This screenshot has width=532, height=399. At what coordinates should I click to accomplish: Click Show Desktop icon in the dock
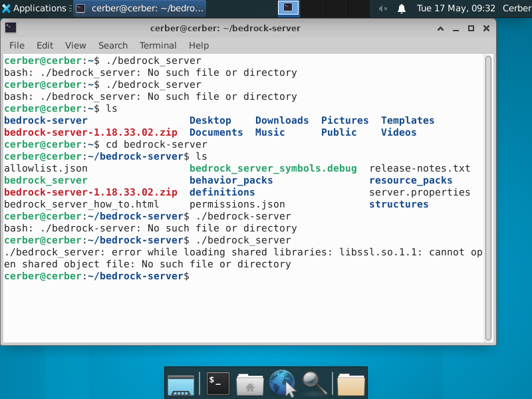(x=181, y=384)
